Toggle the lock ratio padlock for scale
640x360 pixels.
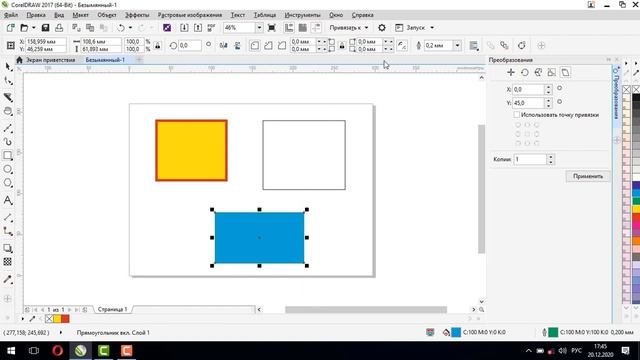[x=158, y=45]
